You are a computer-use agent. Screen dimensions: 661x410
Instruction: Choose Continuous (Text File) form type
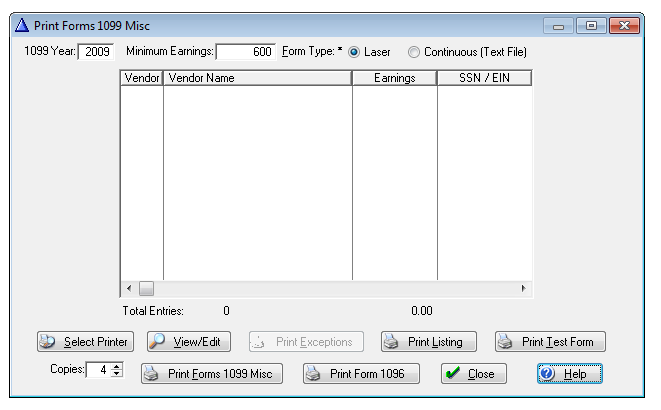[414, 52]
